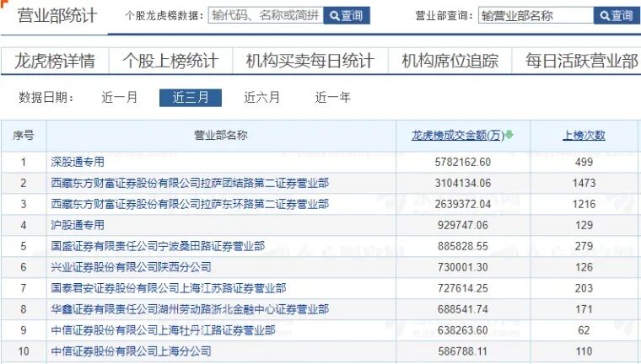This screenshot has height=364, width=641.
Task: Open 兴业证券股份有限公司陕西分公司 link
Action: point(131,267)
